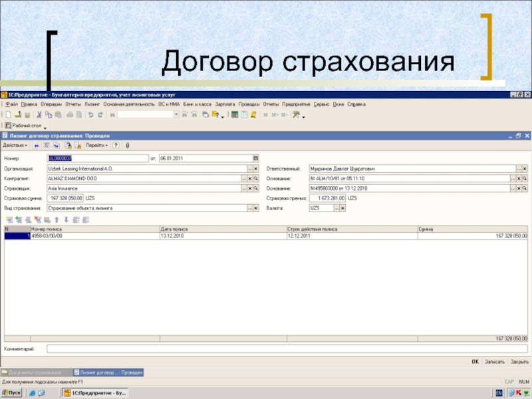Open the Файл menu

point(11,104)
